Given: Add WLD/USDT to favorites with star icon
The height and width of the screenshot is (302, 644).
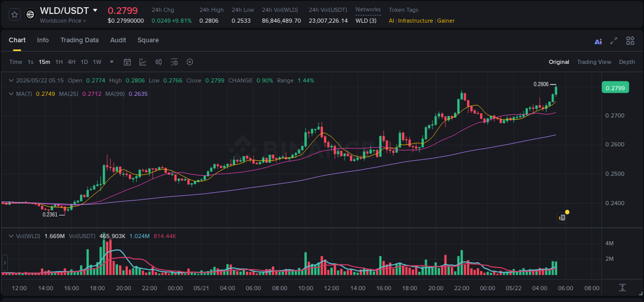Looking at the screenshot, I should [15, 14].
